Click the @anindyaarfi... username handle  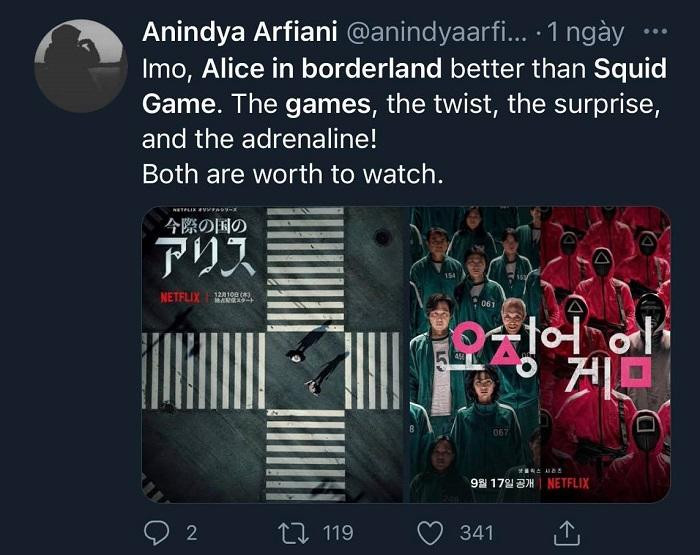click(x=437, y=33)
